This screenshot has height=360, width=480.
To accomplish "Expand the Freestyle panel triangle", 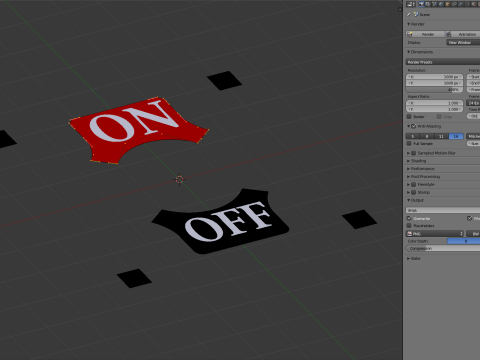I will point(409,184).
